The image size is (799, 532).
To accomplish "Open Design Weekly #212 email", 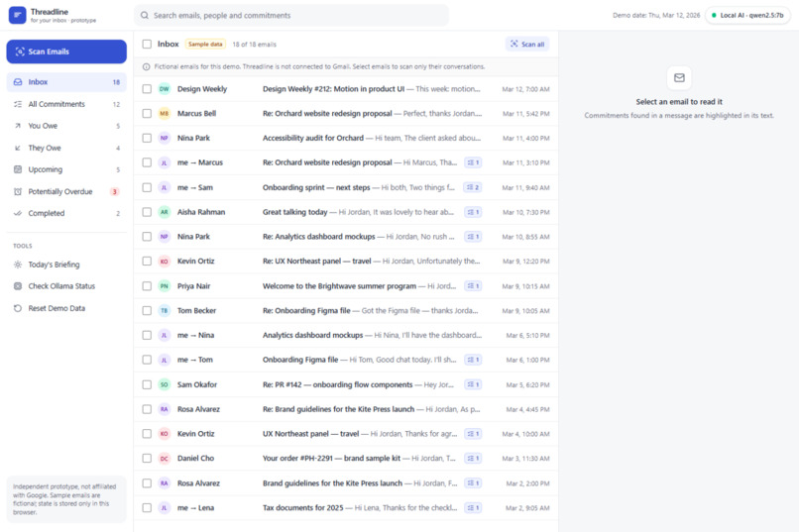I will point(346,89).
